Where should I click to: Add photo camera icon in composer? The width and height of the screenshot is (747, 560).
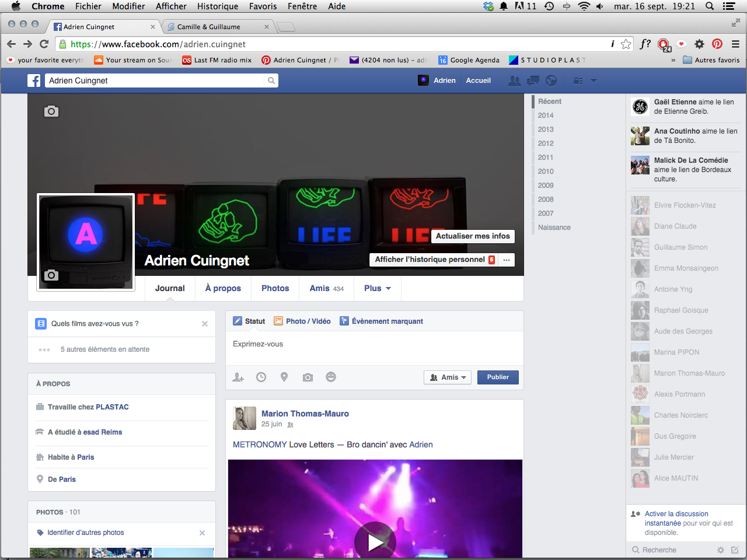(308, 377)
